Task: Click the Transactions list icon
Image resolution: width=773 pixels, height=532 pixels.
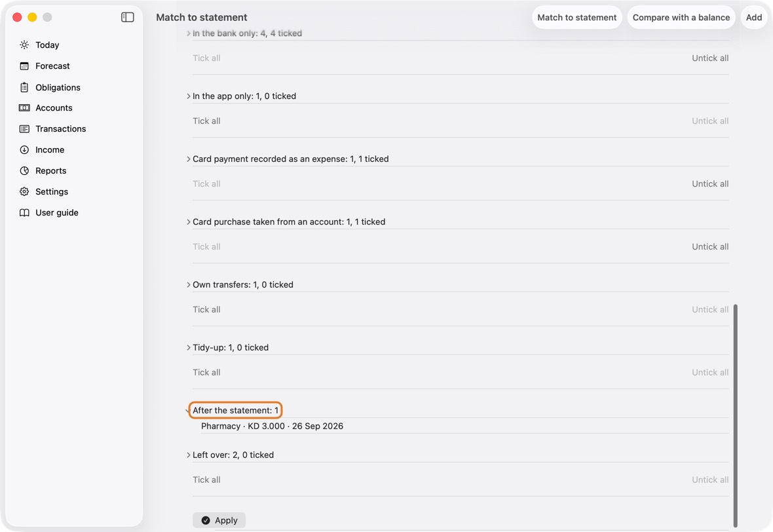Action: 24,128
